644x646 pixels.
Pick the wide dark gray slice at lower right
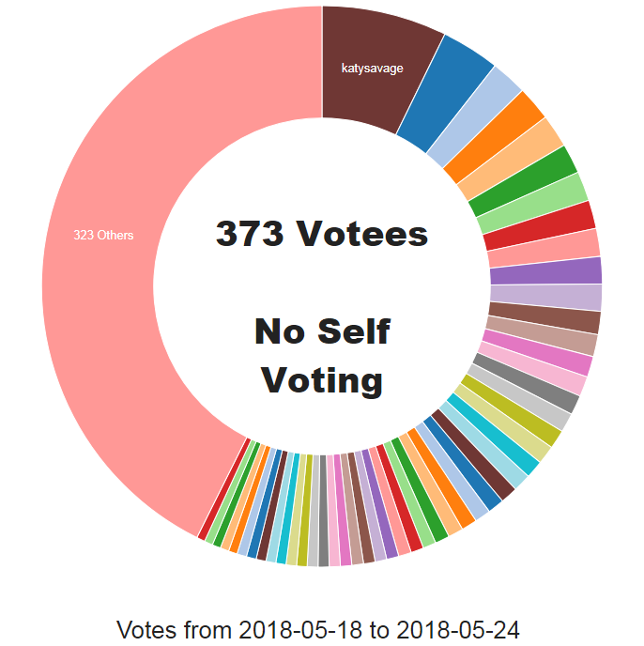[x=527, y=383]
